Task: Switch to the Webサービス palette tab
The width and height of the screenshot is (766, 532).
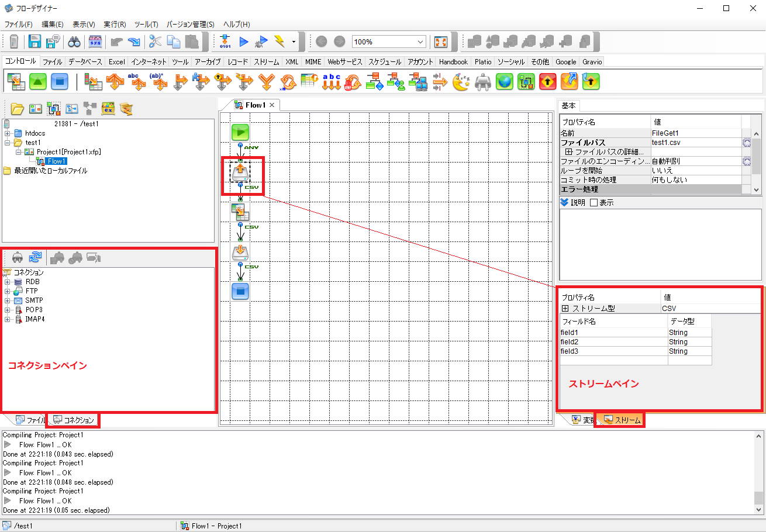Action: point(345,61)
